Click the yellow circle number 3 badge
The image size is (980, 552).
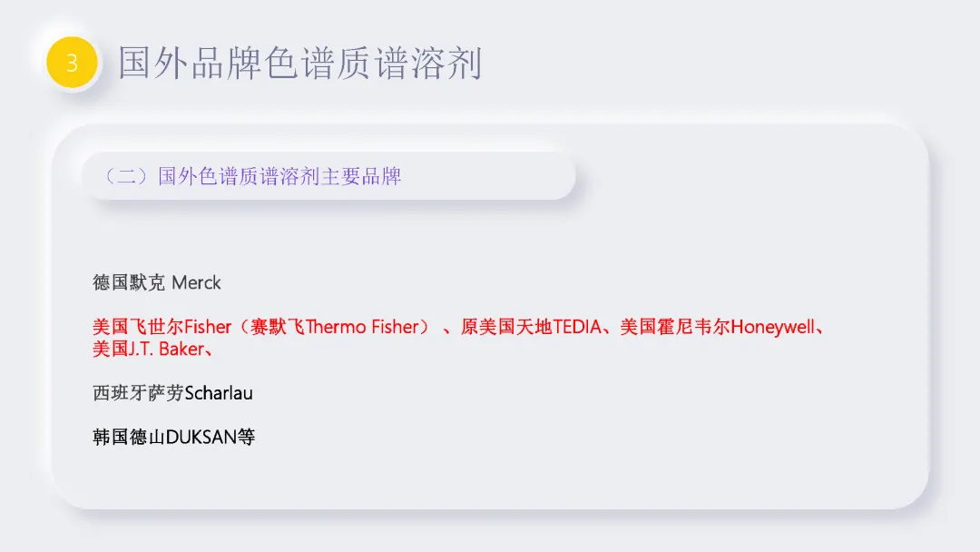(x=72, y=63)
